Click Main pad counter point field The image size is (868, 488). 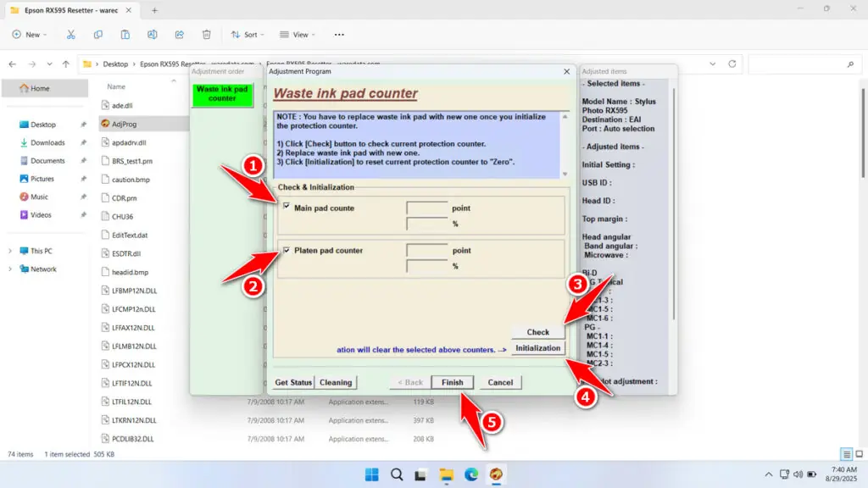[x=427, y=208]
